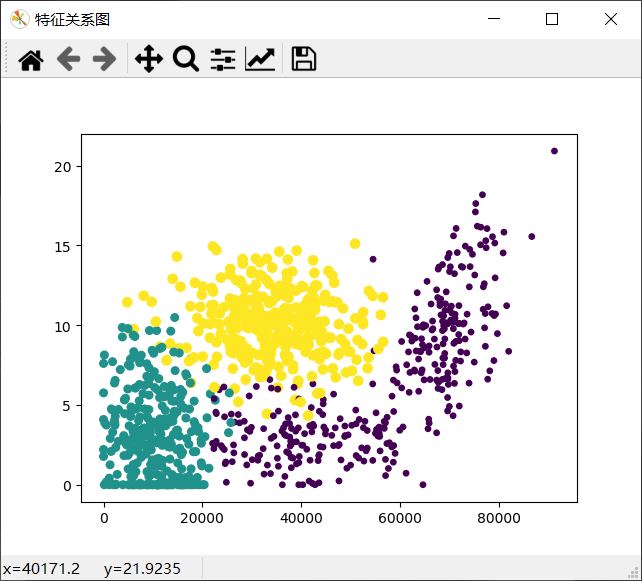Click the toolbar drag handle at left edge
The height and width of the screenshot is (581, 642).
coord(6,59)
